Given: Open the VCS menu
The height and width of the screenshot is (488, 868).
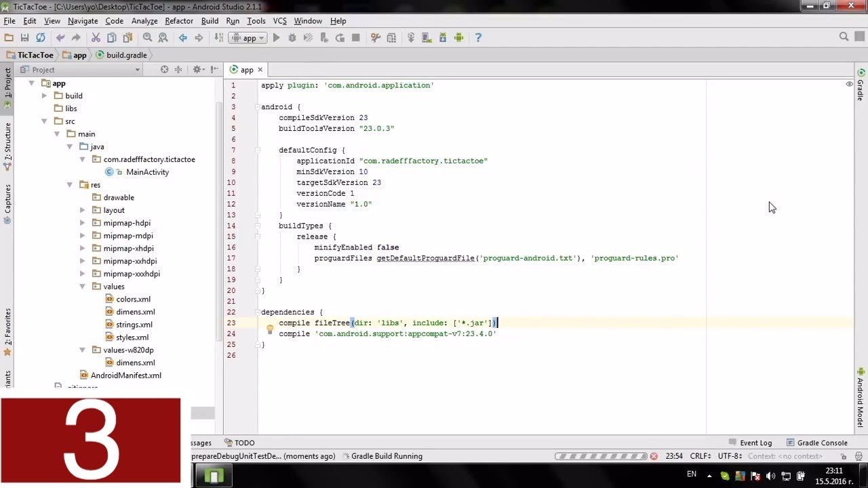Looking at the screenshot, I should point(279,21).
